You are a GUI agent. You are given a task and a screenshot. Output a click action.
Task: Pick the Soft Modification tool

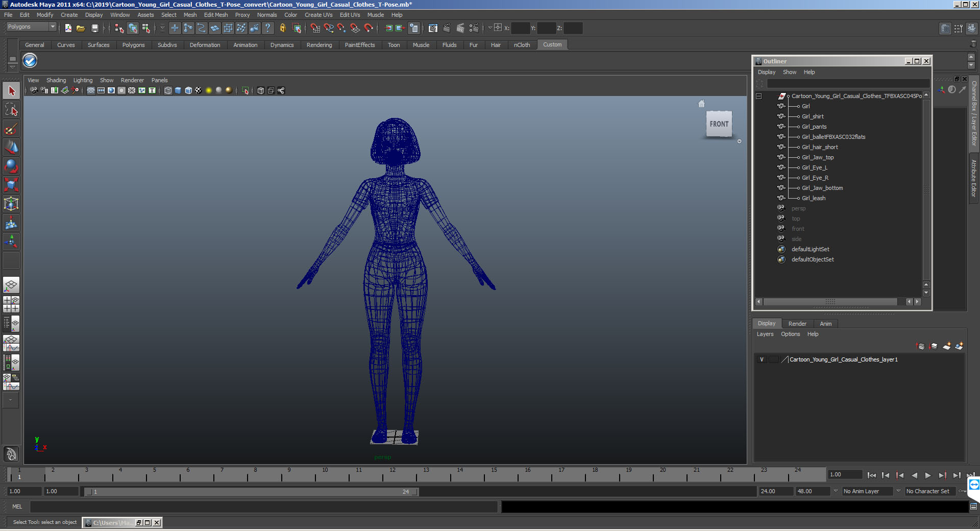[11, 223]
